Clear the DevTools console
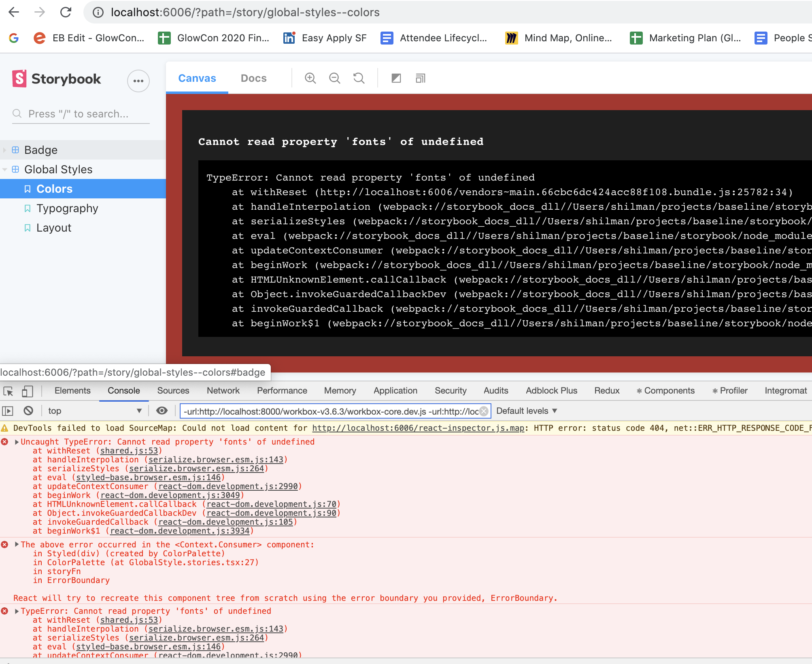 [x=28, y=411]
